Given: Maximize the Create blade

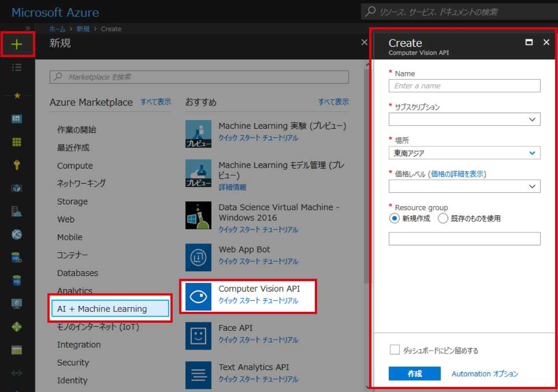Looking at the screenshot, I should pyautogui.click(x=529, y=42).
